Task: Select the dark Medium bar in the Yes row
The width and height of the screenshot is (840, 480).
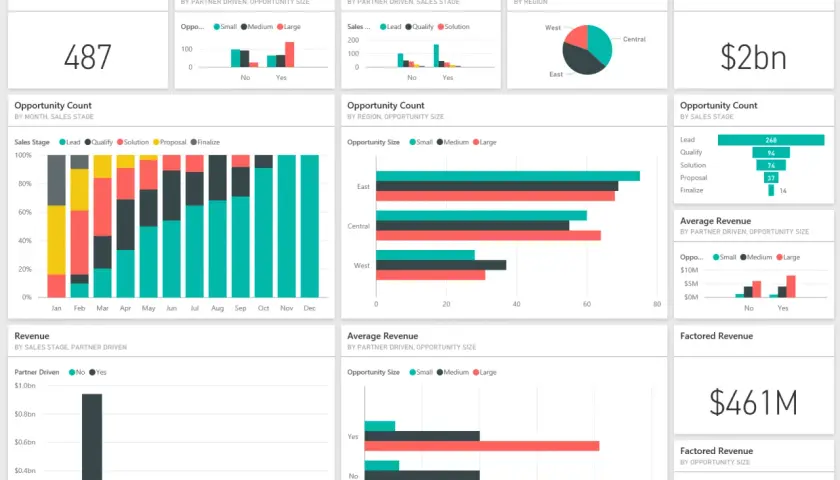Action: point(422,436)
